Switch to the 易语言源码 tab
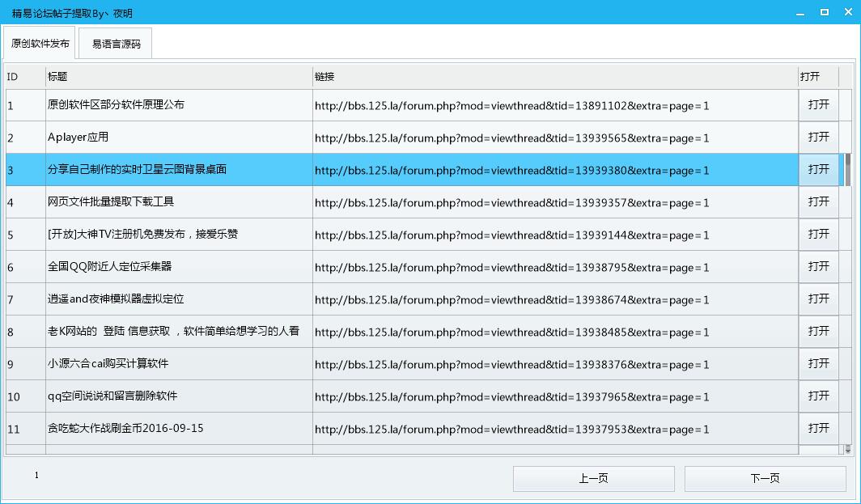This screenshot has width=861, height=504. coord(116,44)
